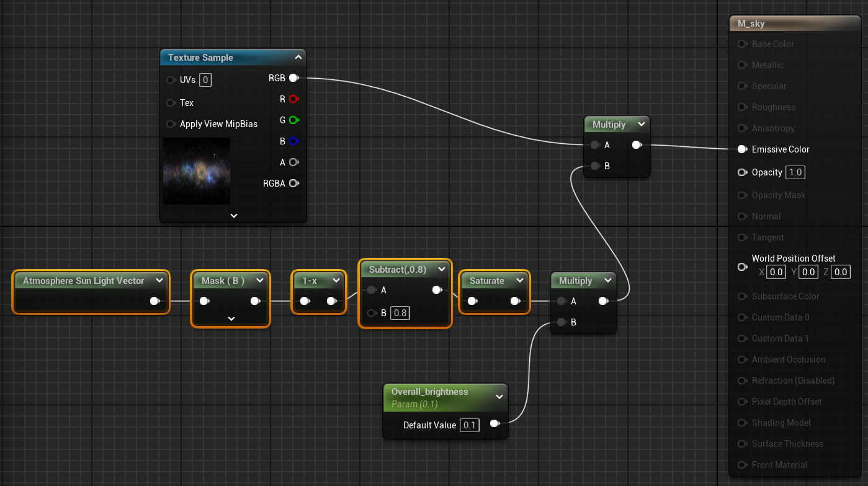Click World Position Offset X value field
This screenshot has width=868, height=486.
[x=776, y=272]
